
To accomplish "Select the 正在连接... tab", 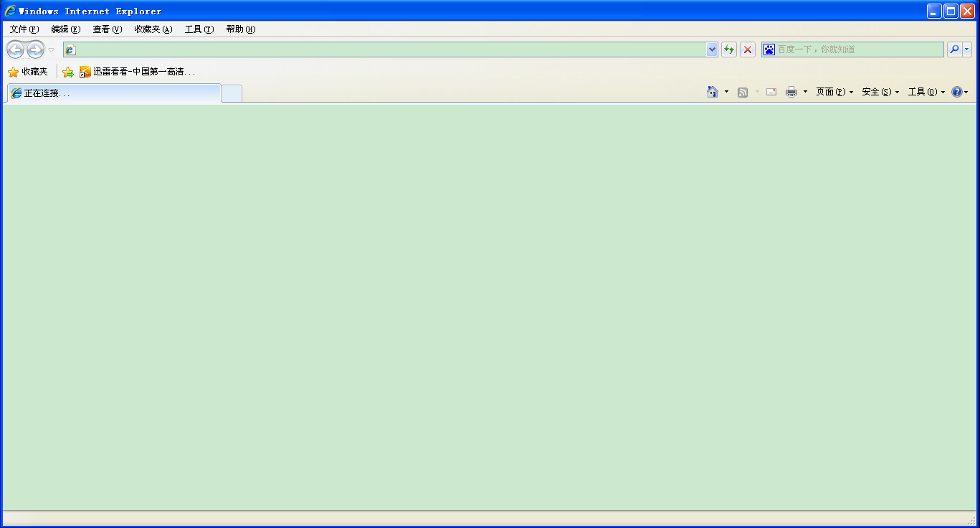I will tap(114, 93).
